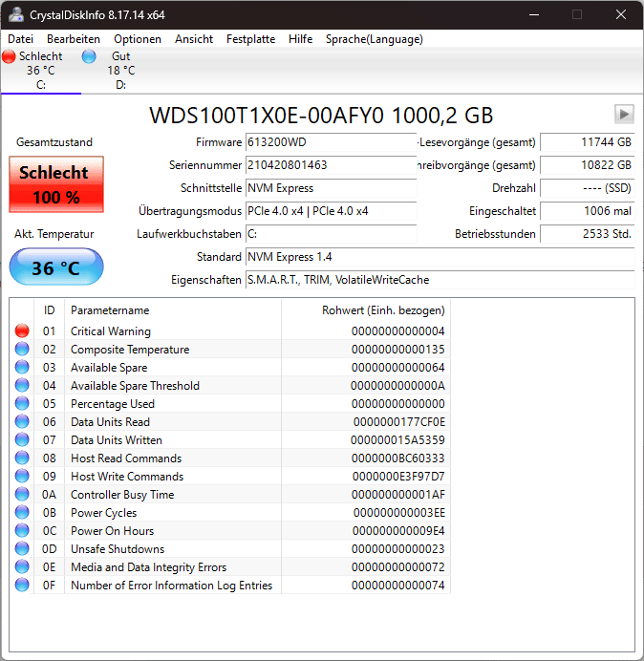The width and height of the screenshot is (644, 661).
Task: Click the Rohwert (Einh. bezogen) column header
Action: pyautogui.click(x=366, y=310)
